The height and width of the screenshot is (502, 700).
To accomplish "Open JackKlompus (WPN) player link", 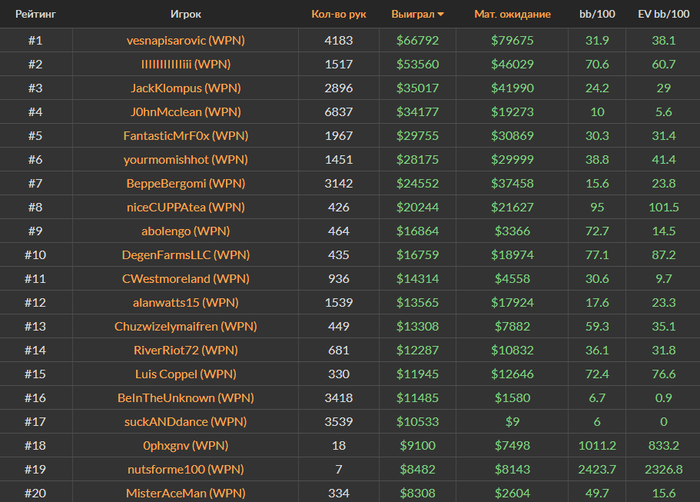I will coord(186,88).
